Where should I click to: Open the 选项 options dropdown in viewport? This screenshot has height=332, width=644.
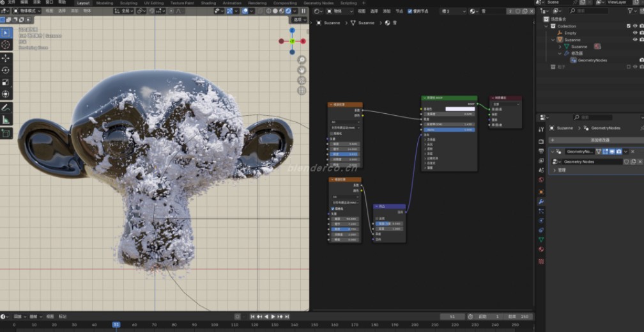pyautogui.click(x=300, y=20)
